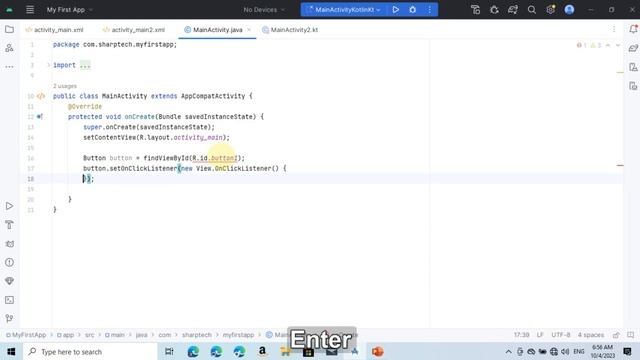Show hidden system tray icons chevron
Image resolution: width=640 pixels, height=360 pixels.
[508, 351]
